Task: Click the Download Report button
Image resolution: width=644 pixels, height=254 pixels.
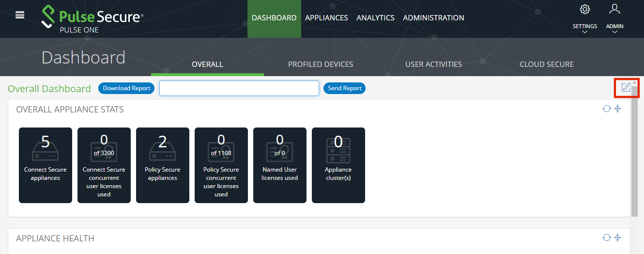Action: coord(126,88)
